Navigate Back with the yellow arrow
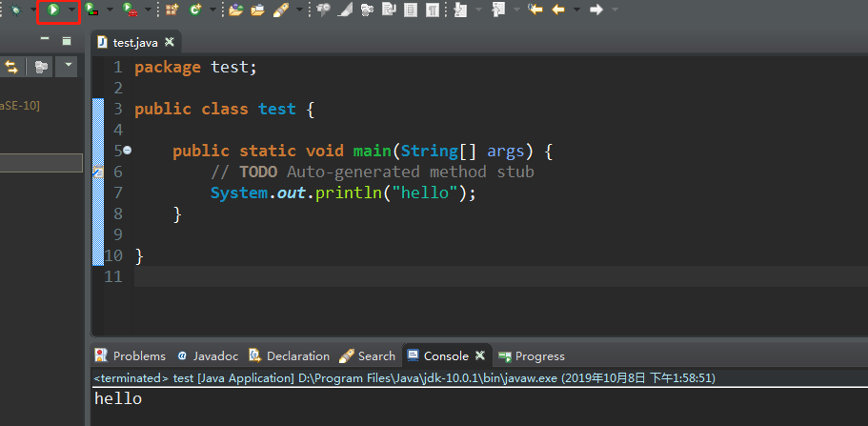 558,10
